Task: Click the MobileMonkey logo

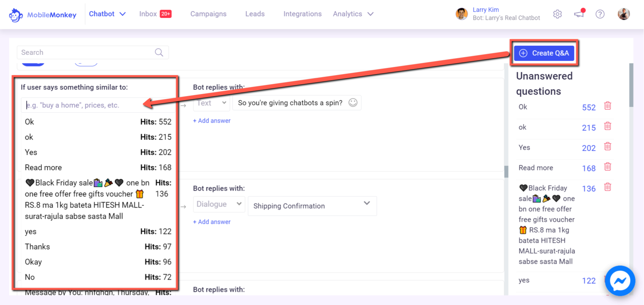Action: point(43,15)
